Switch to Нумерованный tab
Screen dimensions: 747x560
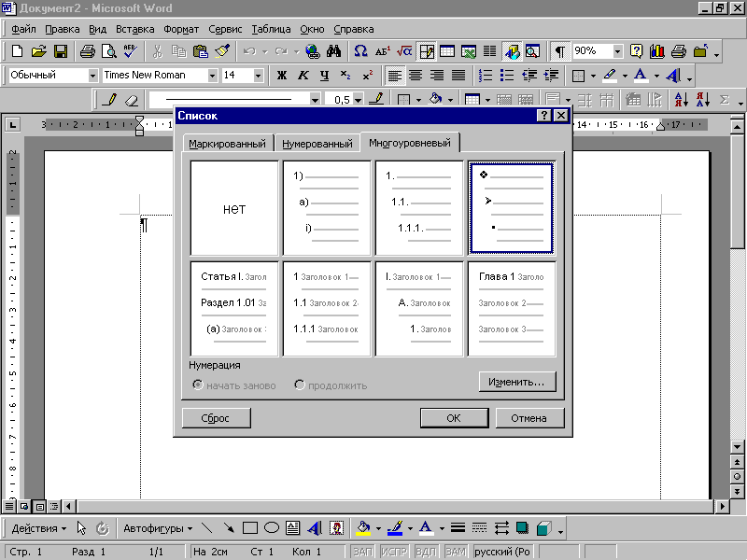coord(317,144)
